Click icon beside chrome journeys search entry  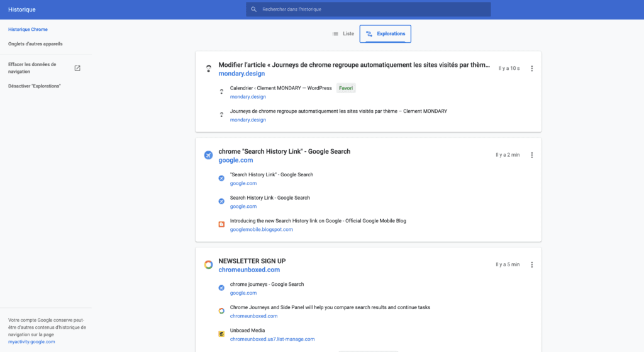pos(221,288)
